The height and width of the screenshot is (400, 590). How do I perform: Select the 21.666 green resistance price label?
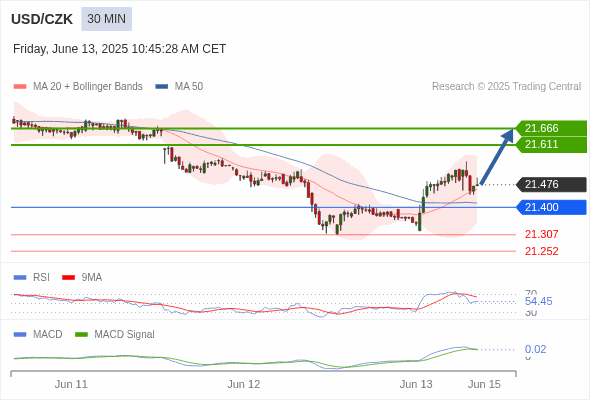[x=551, y=128]
